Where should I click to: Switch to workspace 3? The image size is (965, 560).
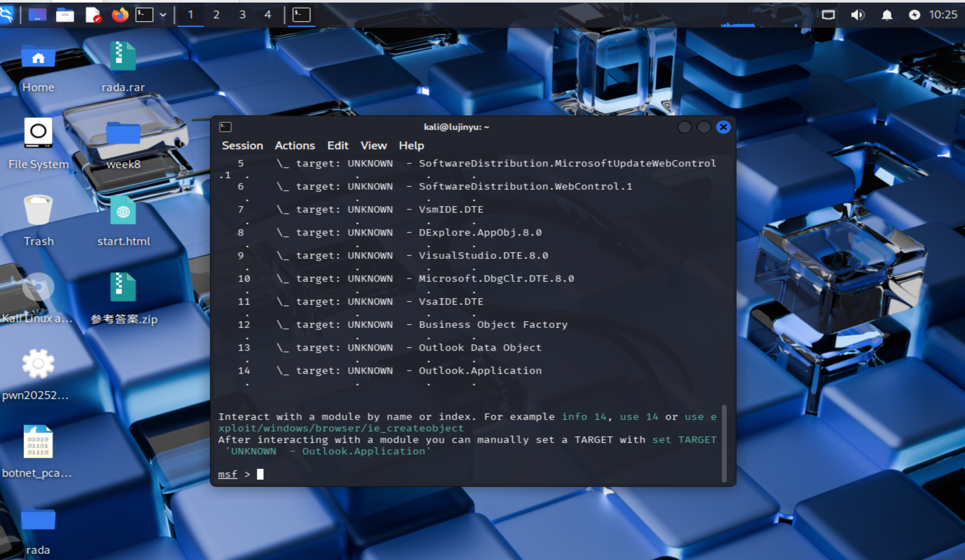(x=242, y=15)
